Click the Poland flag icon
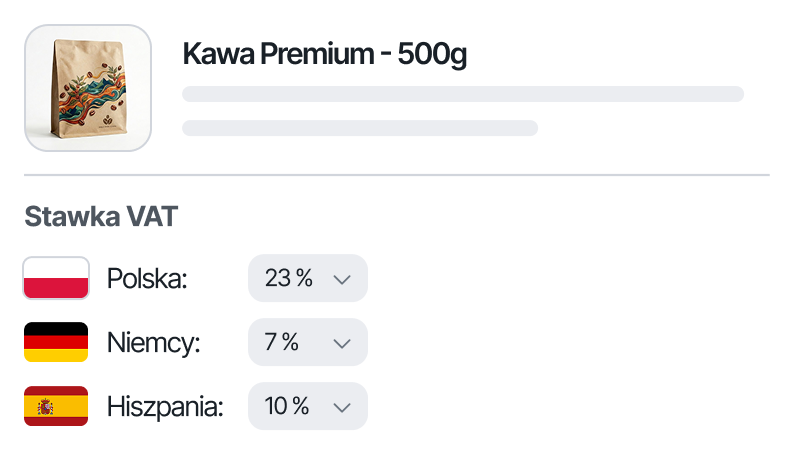The image size is (794, 455). [56, 278]
